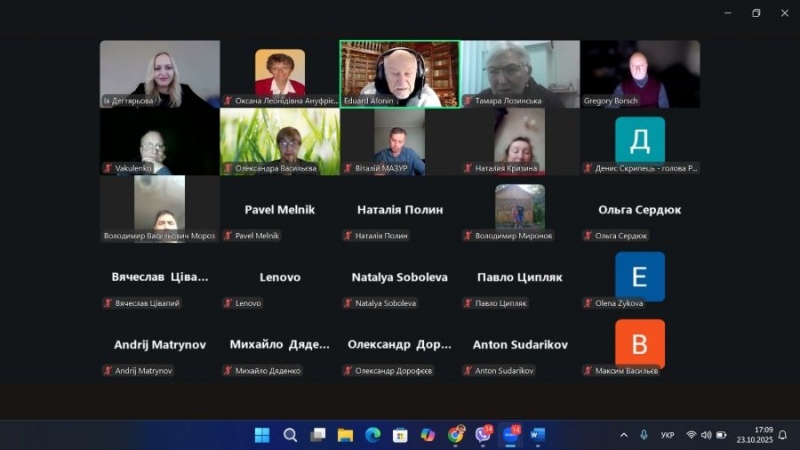Screen dimensions: 800x450
Task: Switch to the Zoom taskbar icon
Action: click(x=511, y=435)
